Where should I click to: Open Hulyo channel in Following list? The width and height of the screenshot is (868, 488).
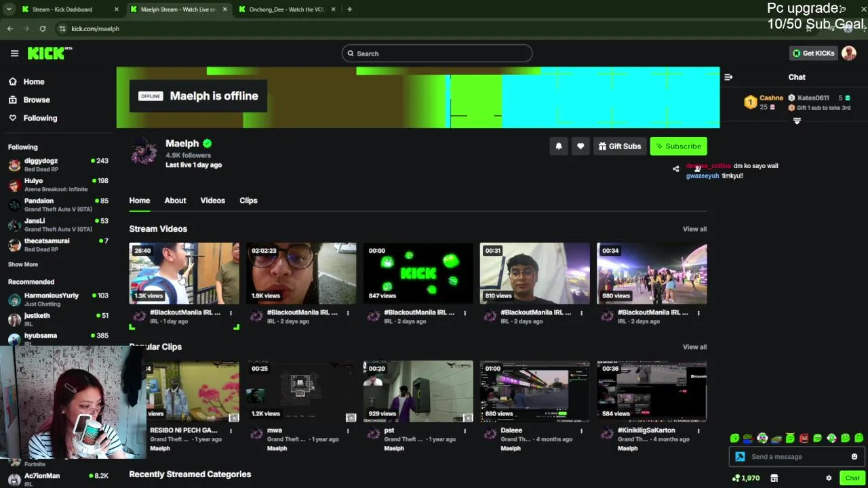(x=58, y=184)
